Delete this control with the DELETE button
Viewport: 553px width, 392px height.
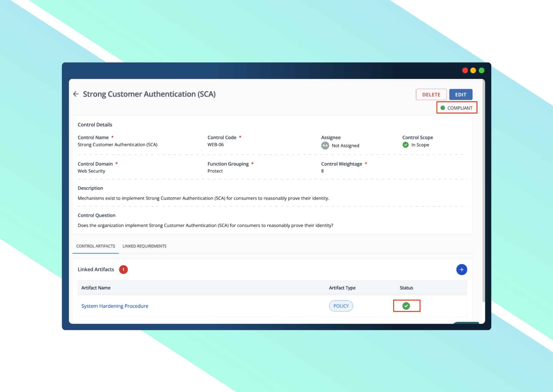pyautogui.click(x=431, y=95)
